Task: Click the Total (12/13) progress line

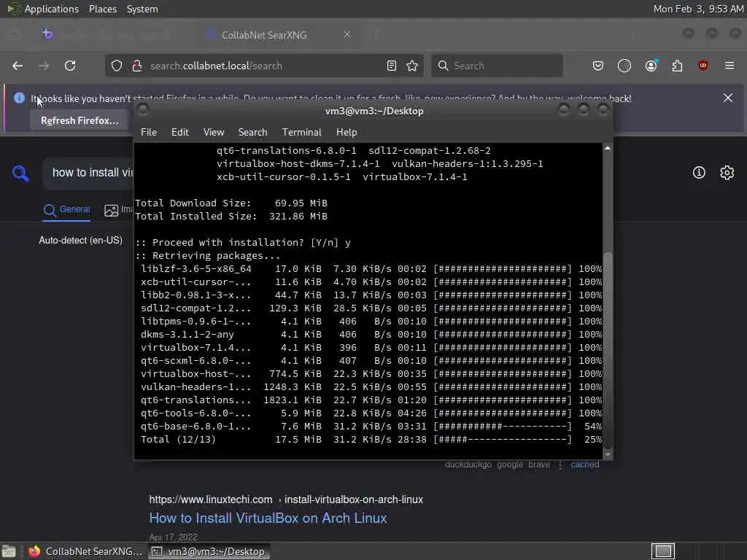Action: [x=371, y=440]
